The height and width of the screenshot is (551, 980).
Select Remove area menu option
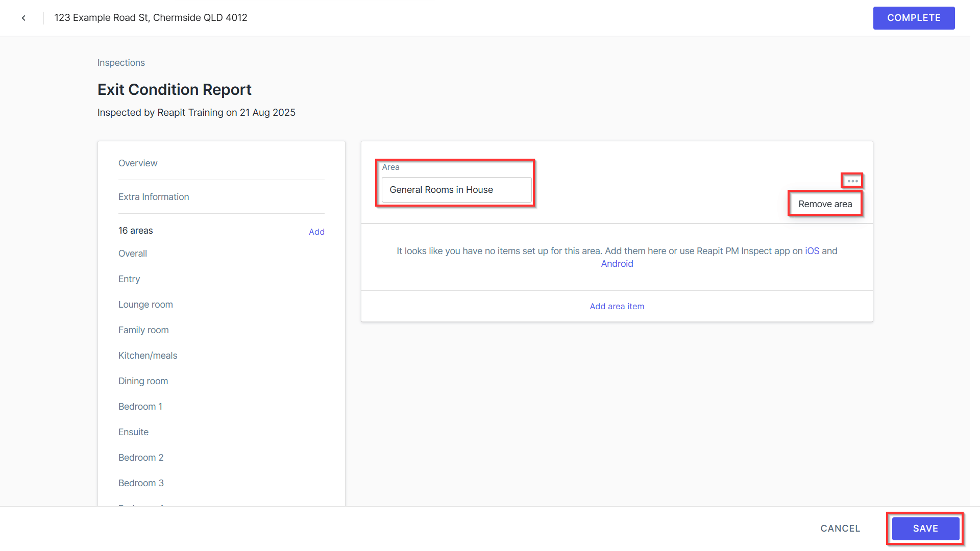[x=825, y=204]
